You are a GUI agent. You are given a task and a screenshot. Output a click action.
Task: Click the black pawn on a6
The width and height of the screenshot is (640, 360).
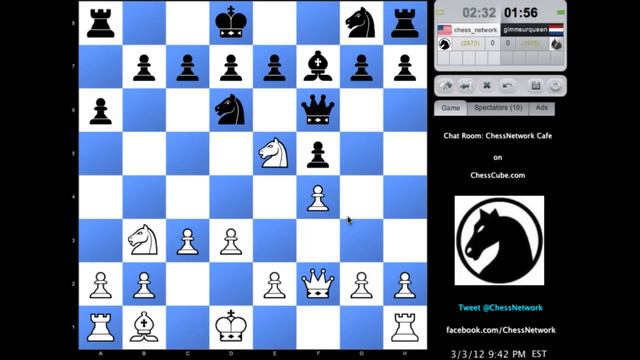pyautogui.click(x=100, y=110)
